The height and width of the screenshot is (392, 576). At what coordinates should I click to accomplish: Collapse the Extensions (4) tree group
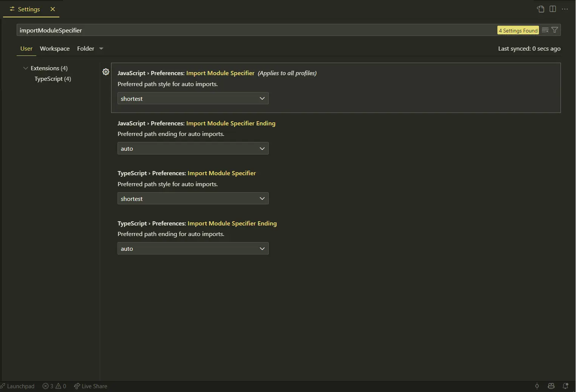(45, 68)
